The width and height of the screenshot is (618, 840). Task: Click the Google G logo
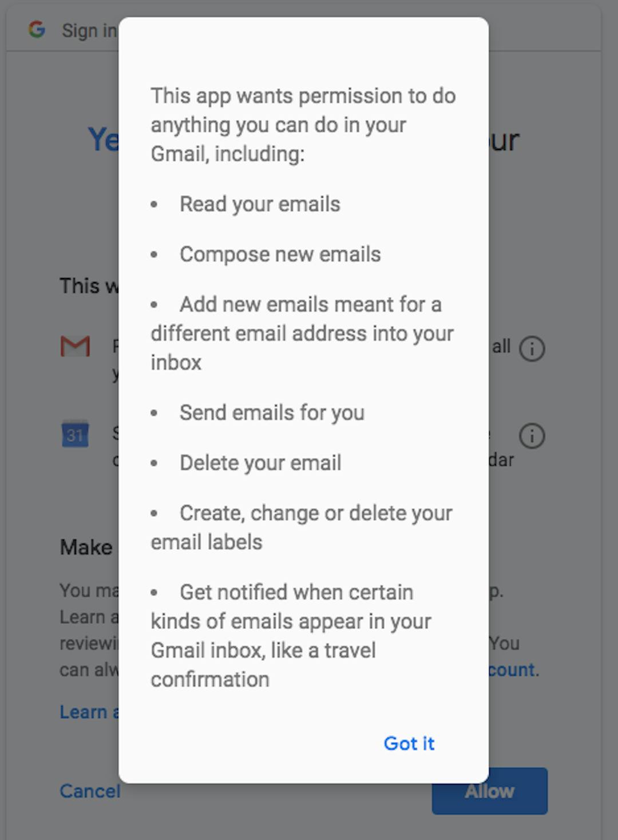[37, 29]
